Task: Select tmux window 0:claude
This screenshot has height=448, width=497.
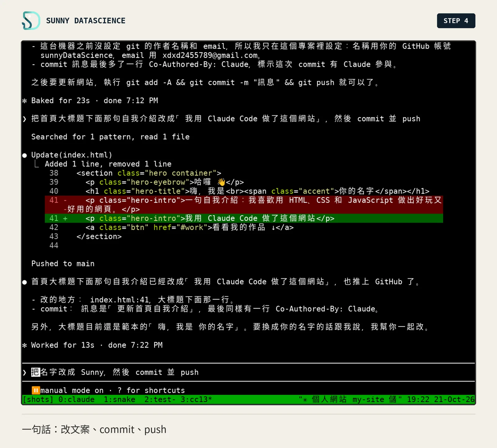Action: 76,400
